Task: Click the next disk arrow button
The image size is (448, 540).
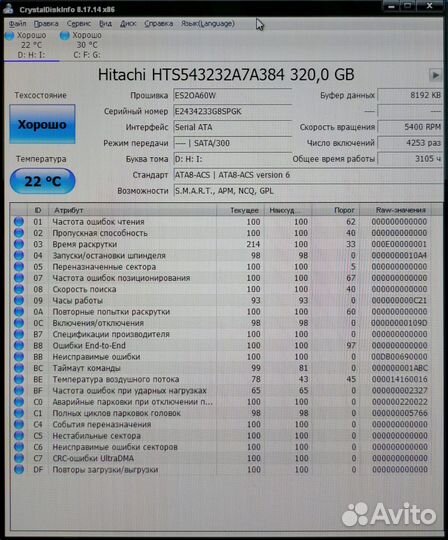Action: 436,75
